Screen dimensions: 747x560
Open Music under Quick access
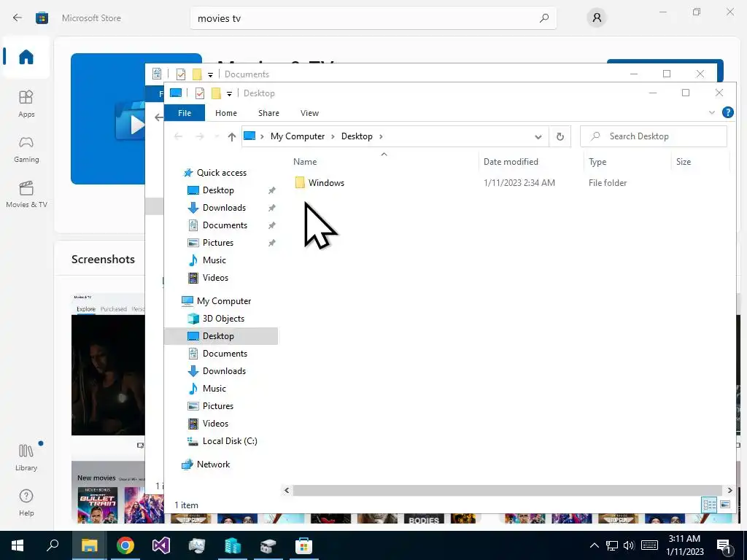point(214,260)
